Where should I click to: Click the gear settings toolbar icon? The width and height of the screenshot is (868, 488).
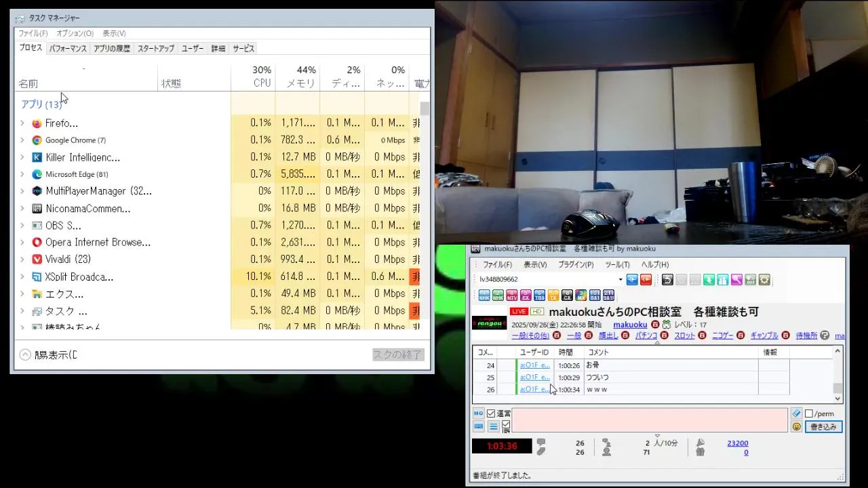pyautogui.click(x=764, y=279)
